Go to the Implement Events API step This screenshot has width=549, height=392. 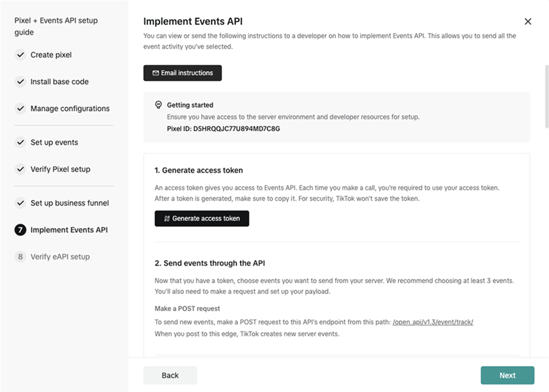pos(69,230)
